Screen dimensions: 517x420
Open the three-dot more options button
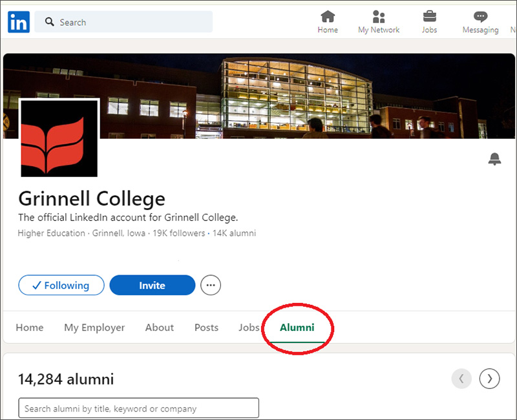pos(211,285)
